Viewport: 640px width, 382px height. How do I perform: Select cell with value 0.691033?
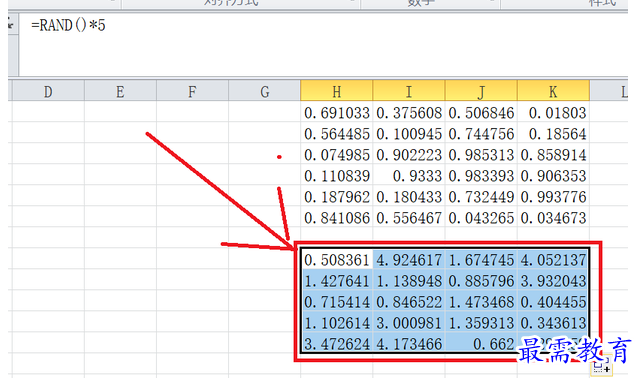pyautogui.click(x=336, y=112)
